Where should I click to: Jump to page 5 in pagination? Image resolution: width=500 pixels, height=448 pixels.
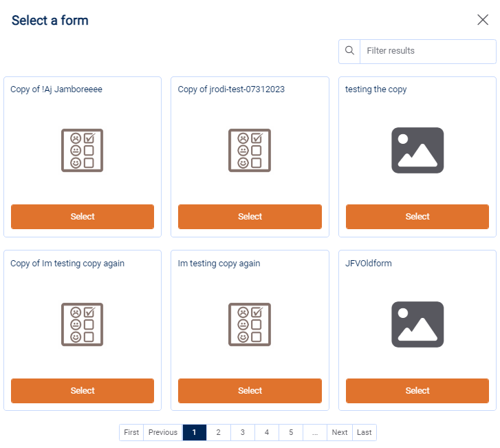(291, 432)
